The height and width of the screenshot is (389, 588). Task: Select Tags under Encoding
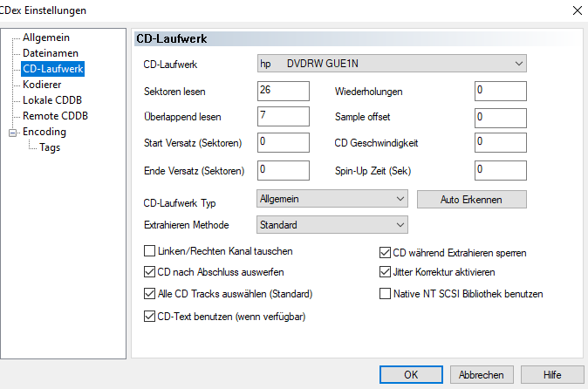(50, 147)
